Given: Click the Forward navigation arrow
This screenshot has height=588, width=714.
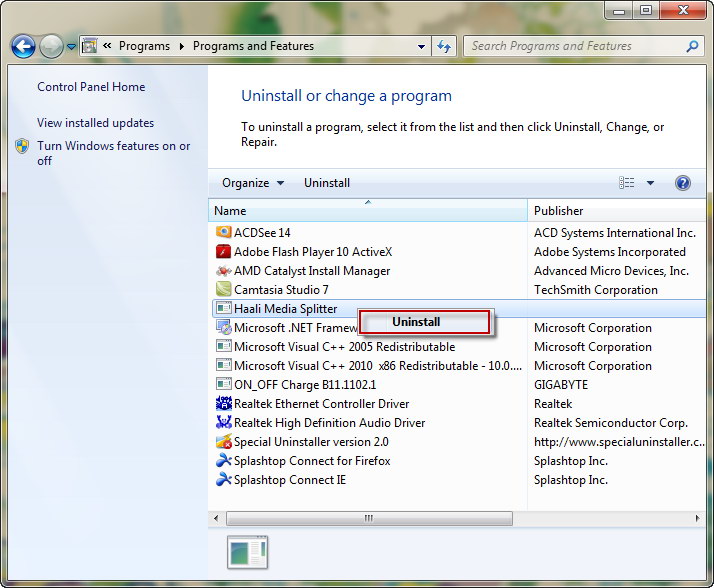Looking at the screenshot, I should pos(51,46).
